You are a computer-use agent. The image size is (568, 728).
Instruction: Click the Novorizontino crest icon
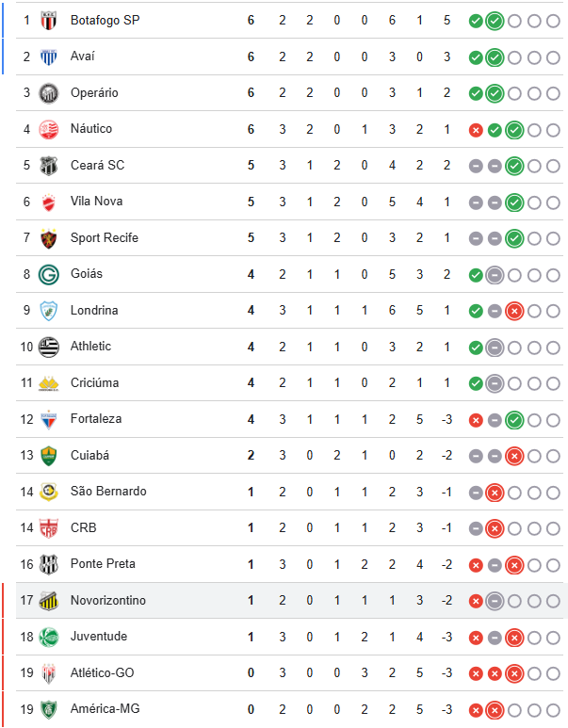[x=48, y=601]
